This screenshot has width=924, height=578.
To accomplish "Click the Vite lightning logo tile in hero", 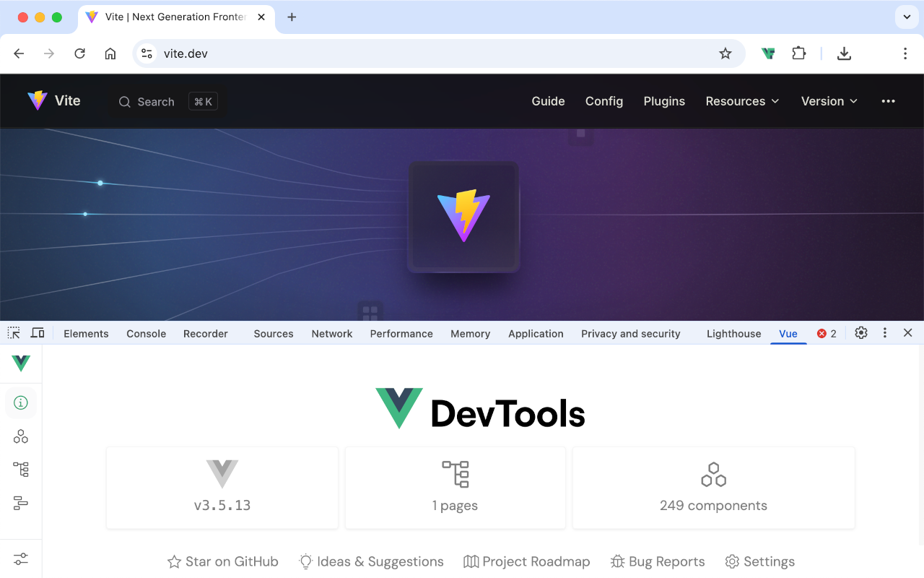I will point(463,217).
